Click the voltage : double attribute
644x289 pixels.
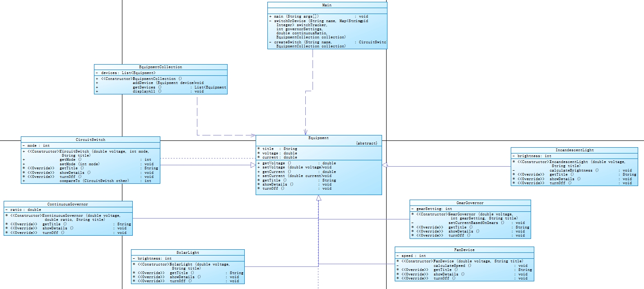pos(277,153)
